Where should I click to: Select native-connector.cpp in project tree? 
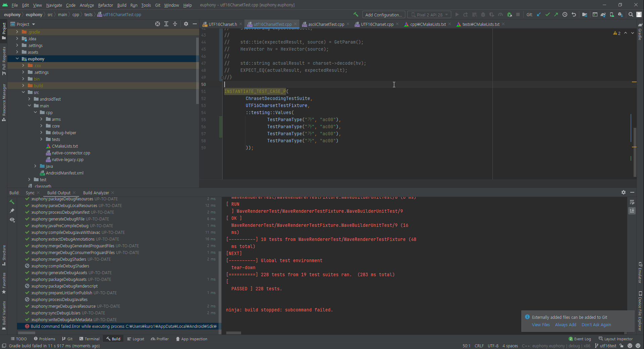click(71, 153)
